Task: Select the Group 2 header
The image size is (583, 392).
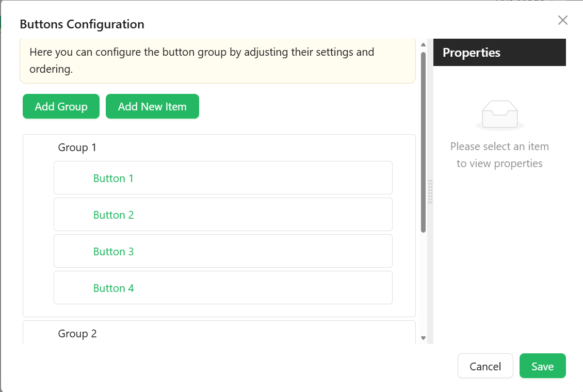Action: [77, 334]
